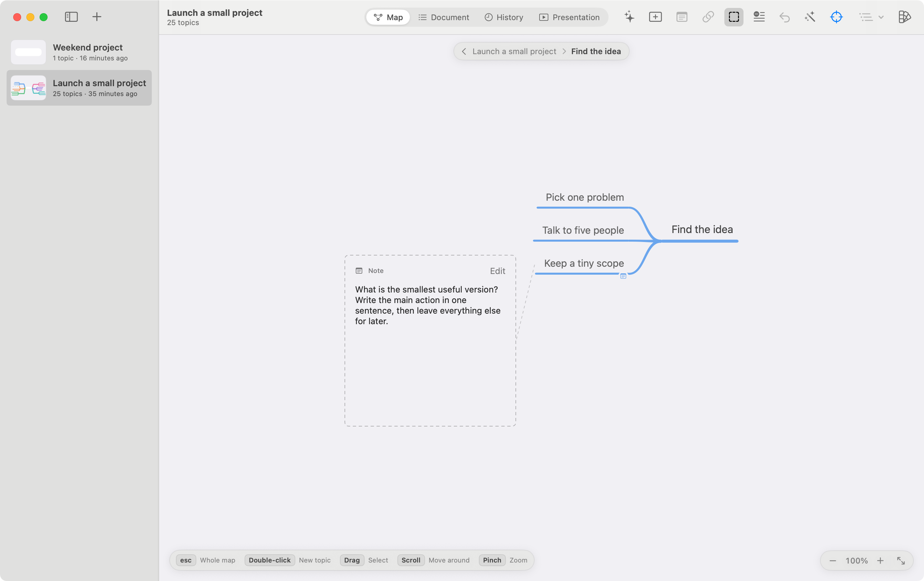Click the Pinch Zoom hint
This screenshot has height=581, width=924.
click(x=503, y=560)
